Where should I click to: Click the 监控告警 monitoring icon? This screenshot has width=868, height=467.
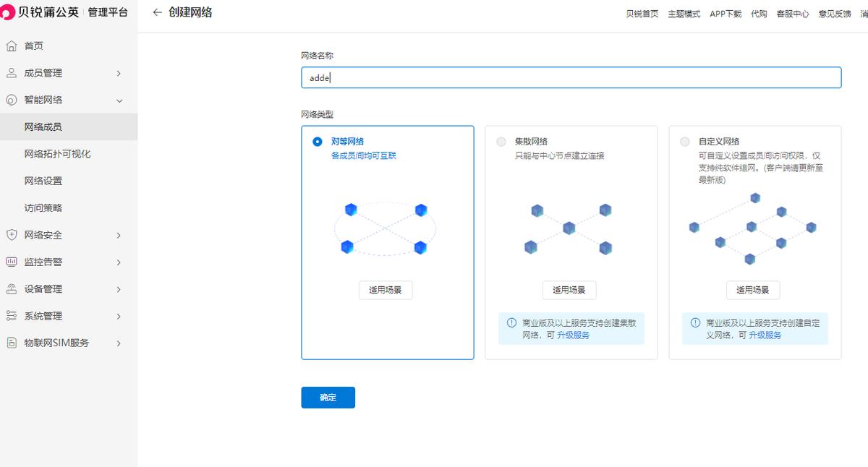[x=11, y=262]
